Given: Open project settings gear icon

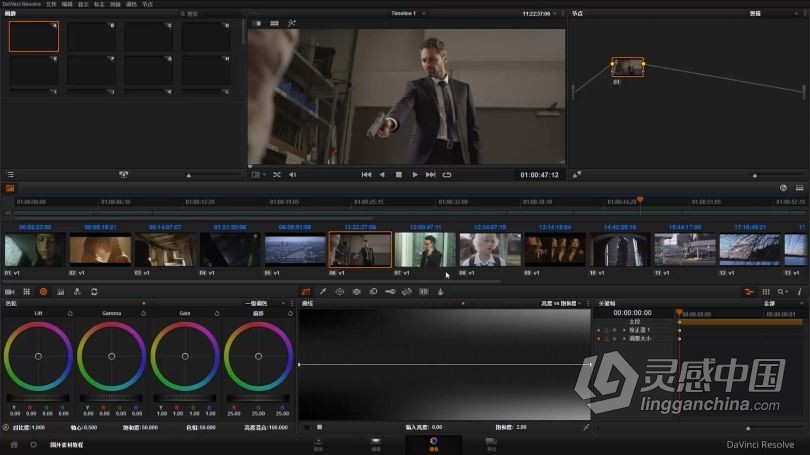Looking at the screenshot, I should pyautogui.click(x=34, y=444).
